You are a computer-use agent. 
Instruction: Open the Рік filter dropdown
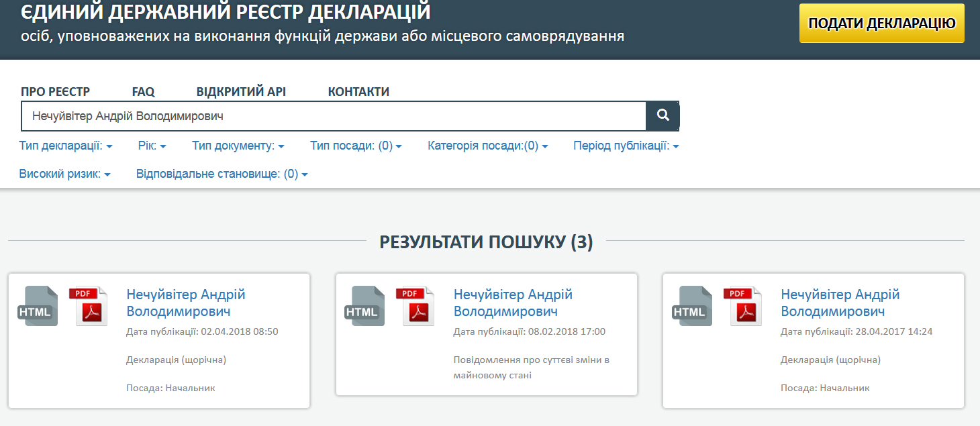click(152, 146)
